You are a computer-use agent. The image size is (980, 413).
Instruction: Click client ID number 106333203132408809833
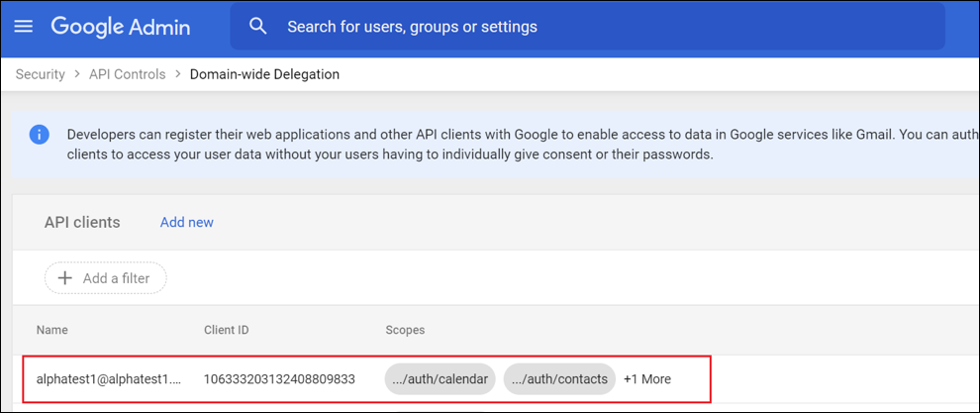[279, 379]
